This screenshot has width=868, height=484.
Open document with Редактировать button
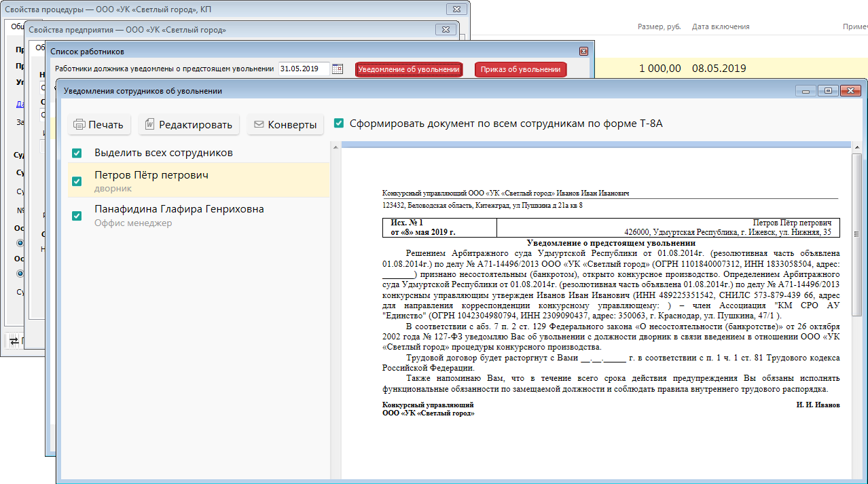[189, 124]
